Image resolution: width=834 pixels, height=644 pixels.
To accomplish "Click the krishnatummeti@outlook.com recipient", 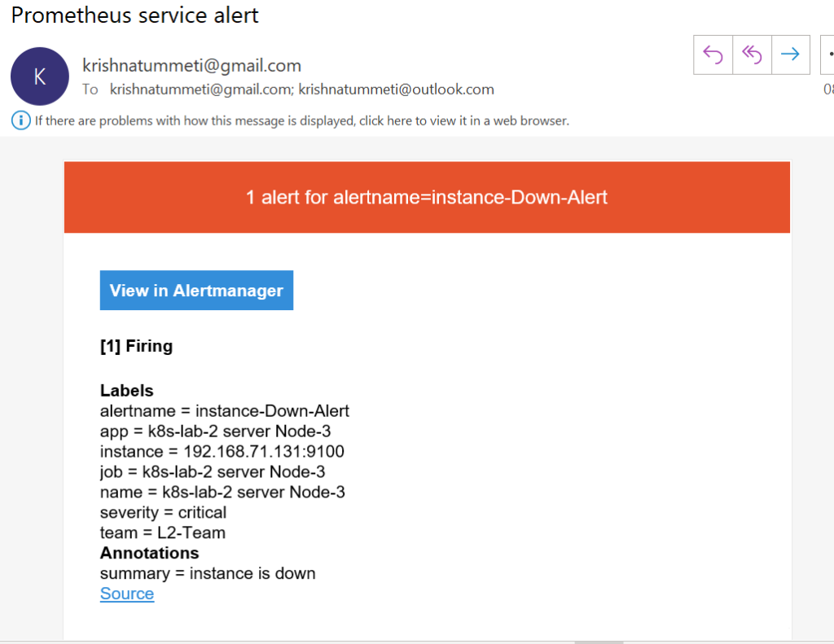I will coord(396,90).
